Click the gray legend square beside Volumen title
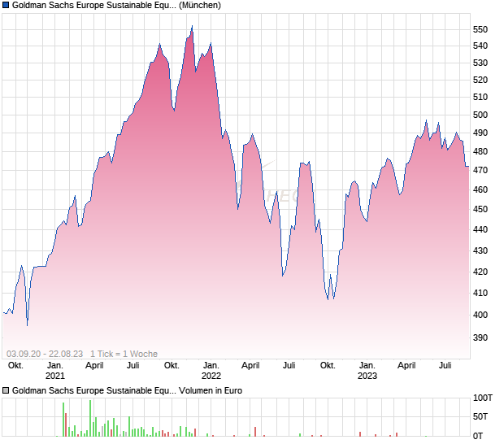This screenshot has height=444, width=504. (6, 390)
